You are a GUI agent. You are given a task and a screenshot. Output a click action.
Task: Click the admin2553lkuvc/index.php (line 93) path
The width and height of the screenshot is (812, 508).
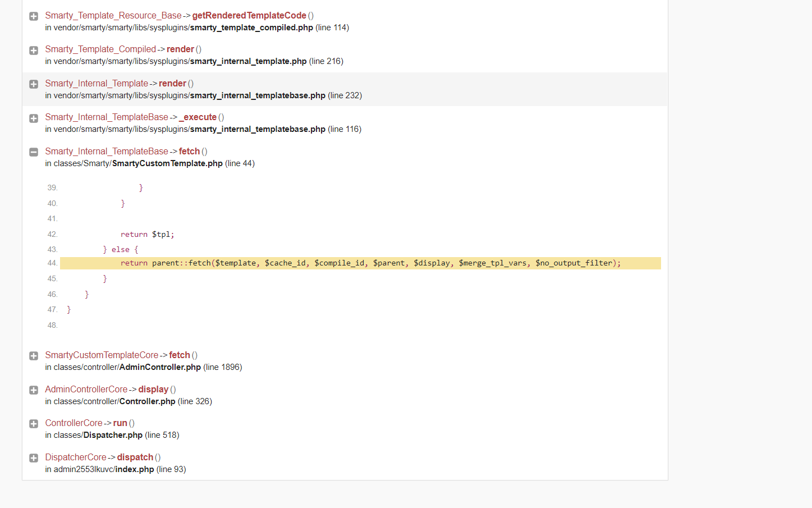116,469
